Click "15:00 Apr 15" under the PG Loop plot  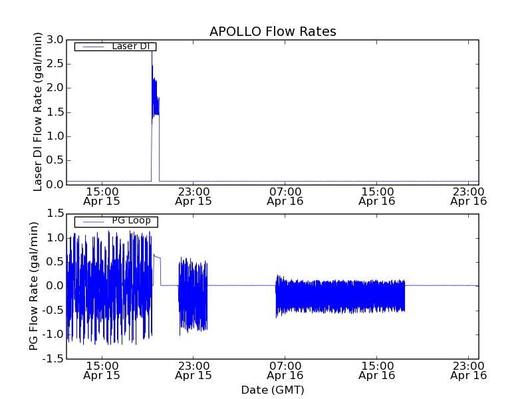tap(102, 371)
